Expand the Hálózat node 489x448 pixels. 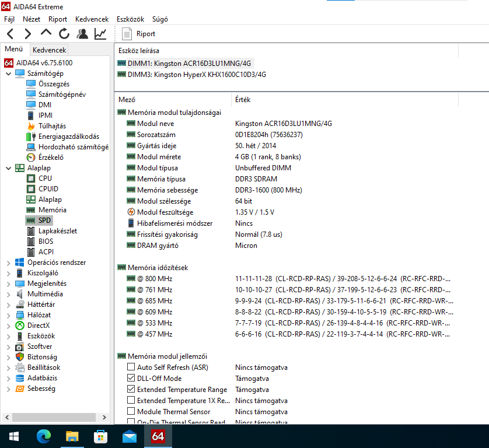pos(8,315)
